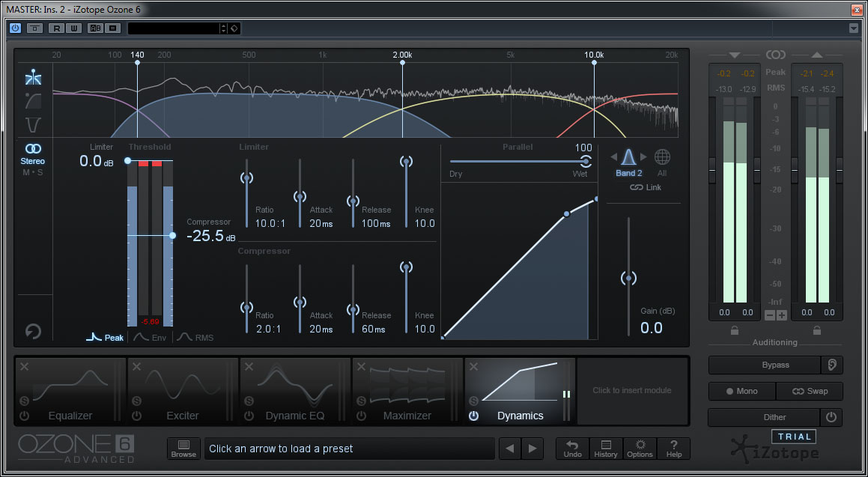Enable the Dither power switch
868x477 pixels.
point(831,418)
